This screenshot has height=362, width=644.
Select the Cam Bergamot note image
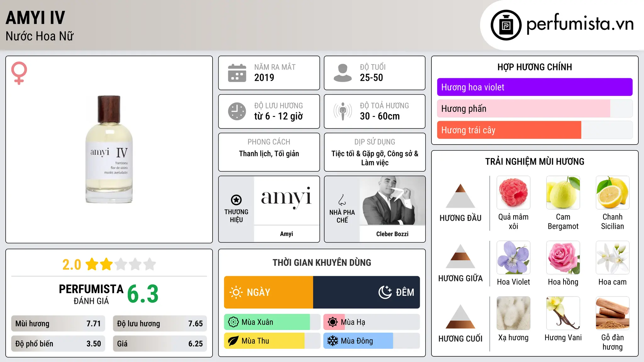click(x=563, y=193)
